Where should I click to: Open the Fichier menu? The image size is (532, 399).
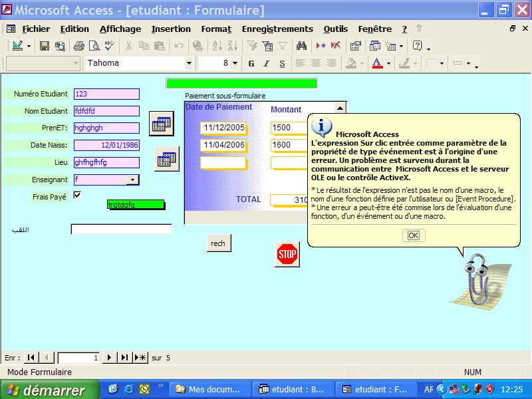[x=36, y=29]
